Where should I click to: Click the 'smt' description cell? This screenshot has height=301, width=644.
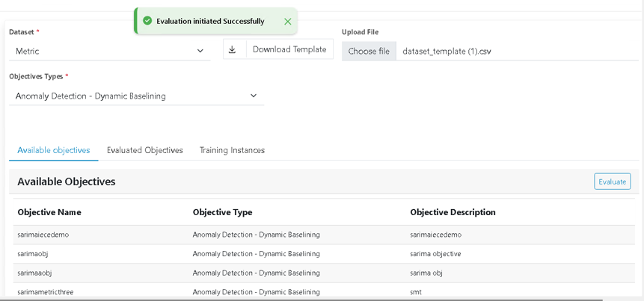pyautogui.click(x=416, y=292)
